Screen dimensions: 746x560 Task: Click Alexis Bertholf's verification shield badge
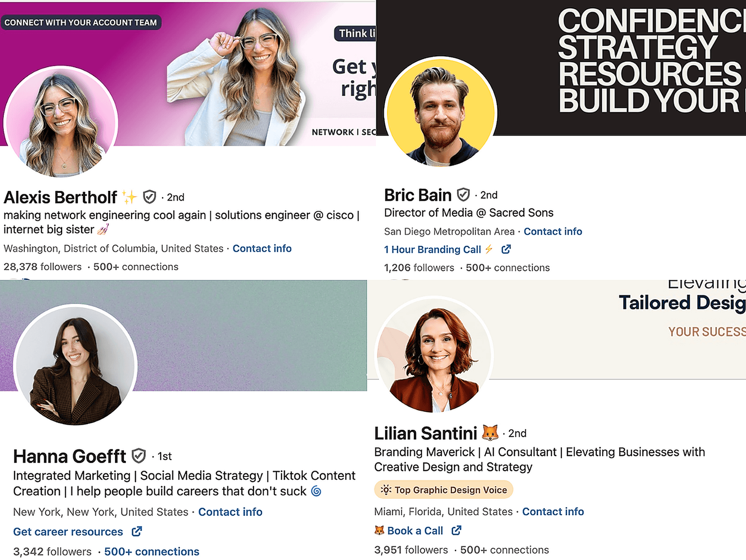149,197
